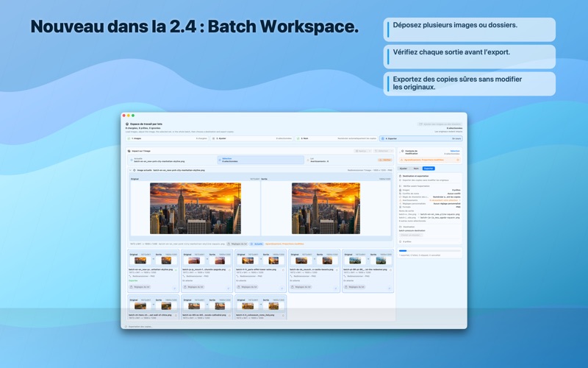The height and width of the screenshot is (368, 588).
Task: Click status circle on the-redeemer card
Action: (x=390, y=269)
